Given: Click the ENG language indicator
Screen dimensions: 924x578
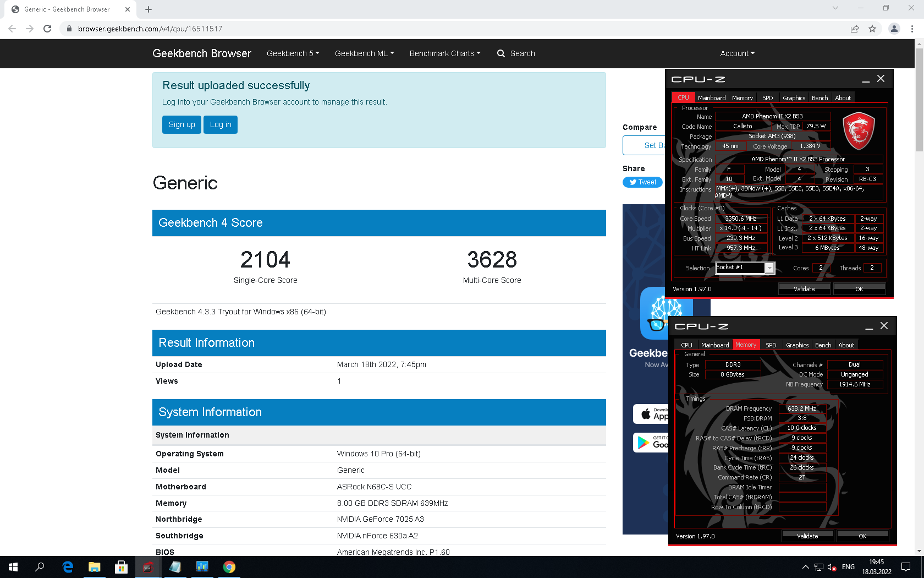Looking at the screenshot, I should tap(848, 567).
